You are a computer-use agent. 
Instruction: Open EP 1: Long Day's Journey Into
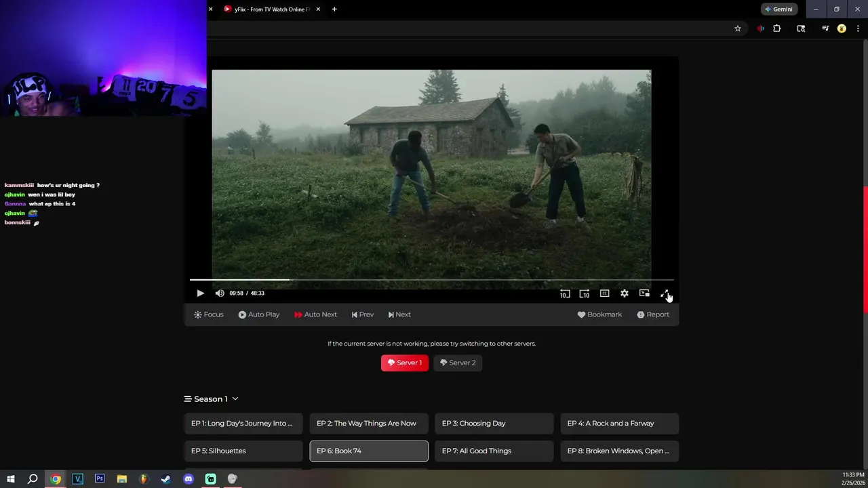(243, 424)
